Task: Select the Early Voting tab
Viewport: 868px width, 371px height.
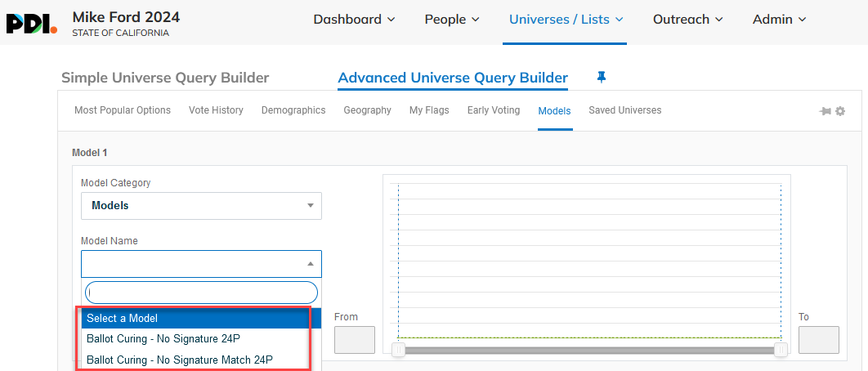Action: point(493,110)
